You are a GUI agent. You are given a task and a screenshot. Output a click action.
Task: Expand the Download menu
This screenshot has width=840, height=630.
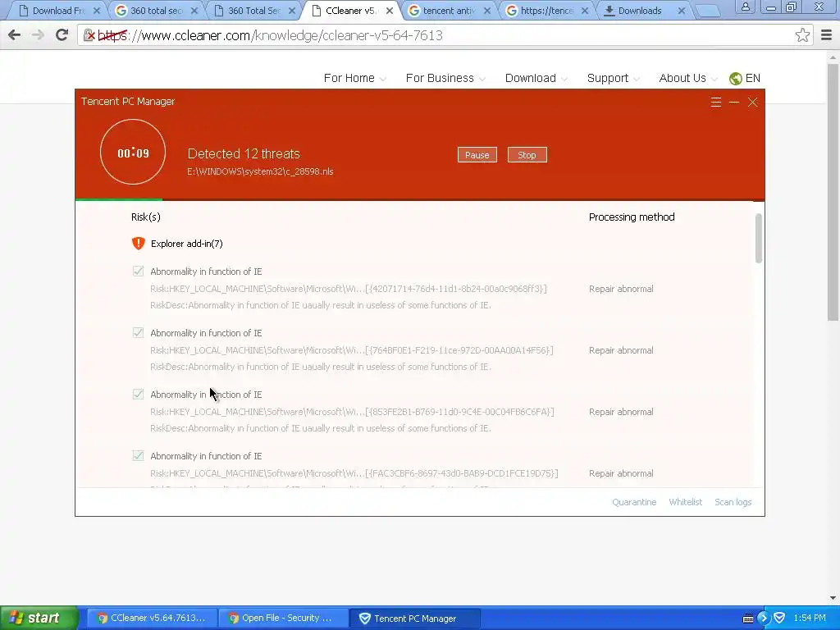(x=536, y=78)
